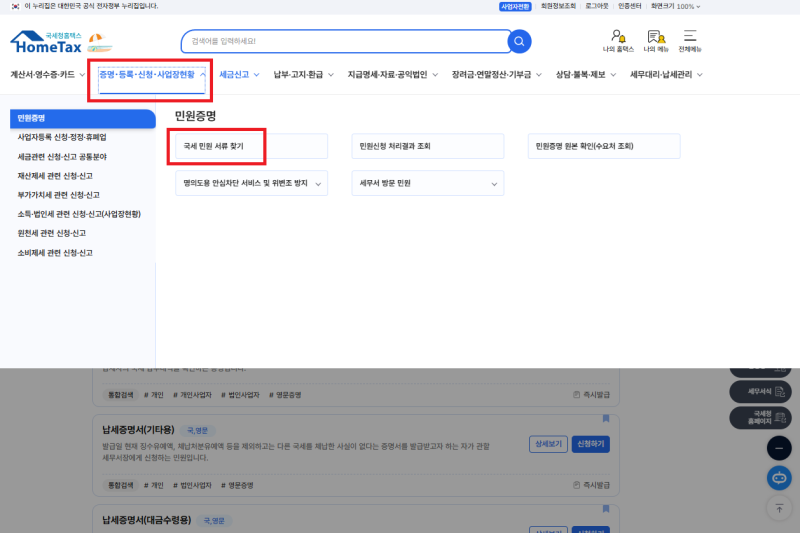Image resolution: width=800 pixels, height=533 pixels.
Task: Focus the search input field
Action: (x=345, y=41)
